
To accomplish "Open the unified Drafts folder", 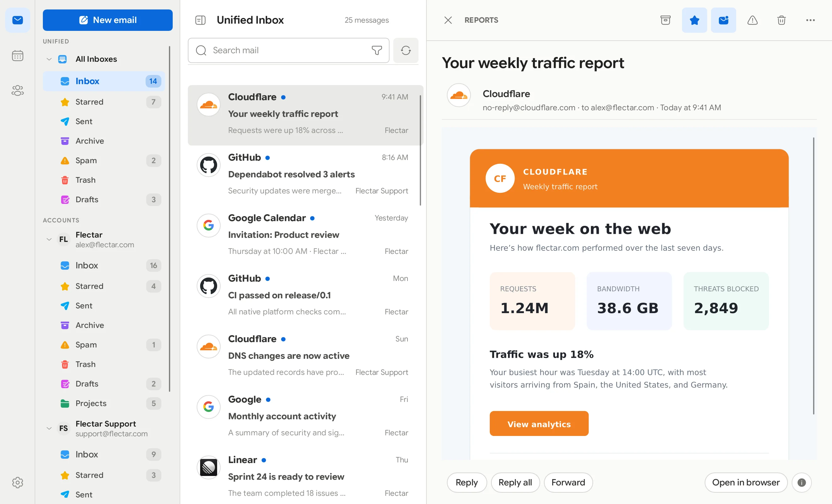I will pyautogui.click(x=104, y=200).
